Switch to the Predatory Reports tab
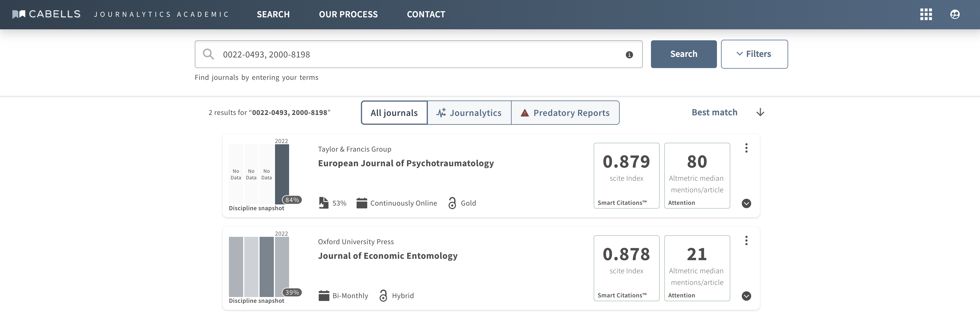This screenshot has width=980, height=324. click(x=565, y=113)
